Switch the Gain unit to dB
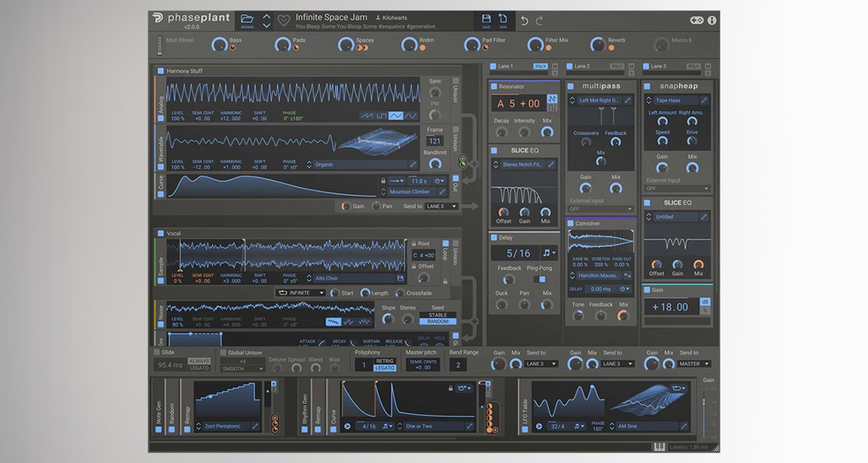Screen dimensions: 868x463 (x=705, y=302)
